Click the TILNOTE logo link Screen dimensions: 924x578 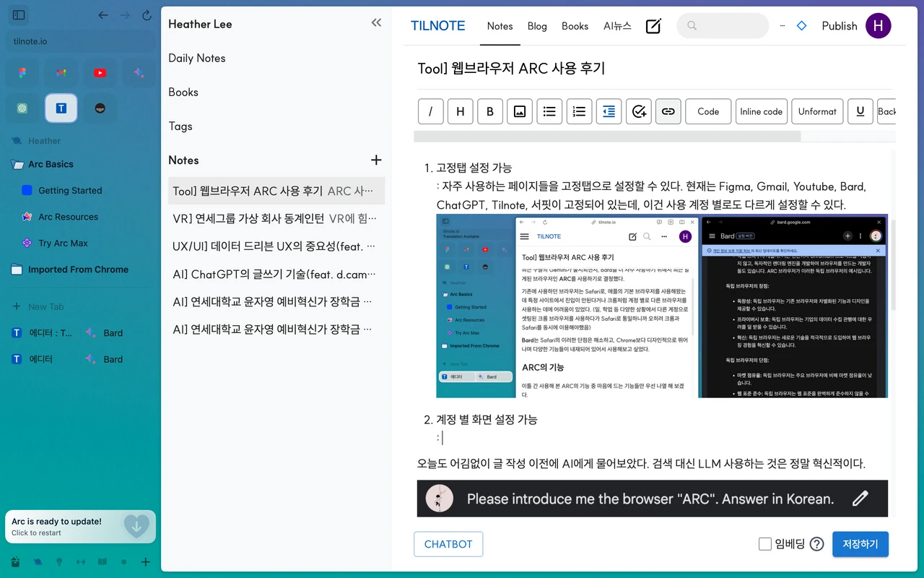tap(438, 26)
